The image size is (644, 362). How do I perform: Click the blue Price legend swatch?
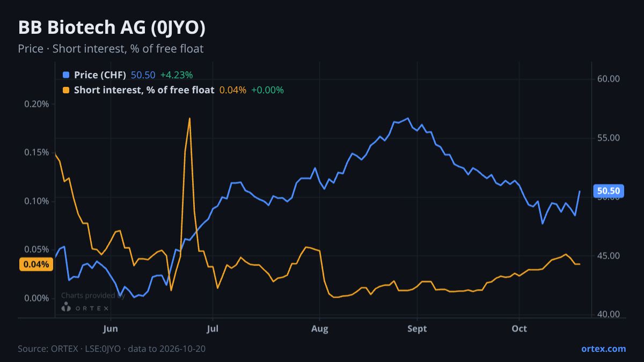point(66,75)
